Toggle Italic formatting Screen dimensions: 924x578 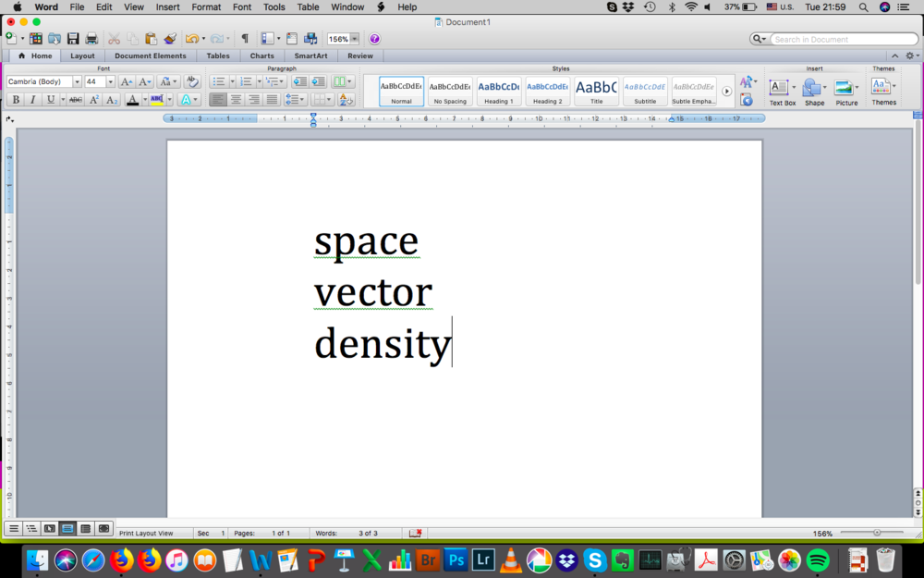pyautogui.click(x=32, y=99)
